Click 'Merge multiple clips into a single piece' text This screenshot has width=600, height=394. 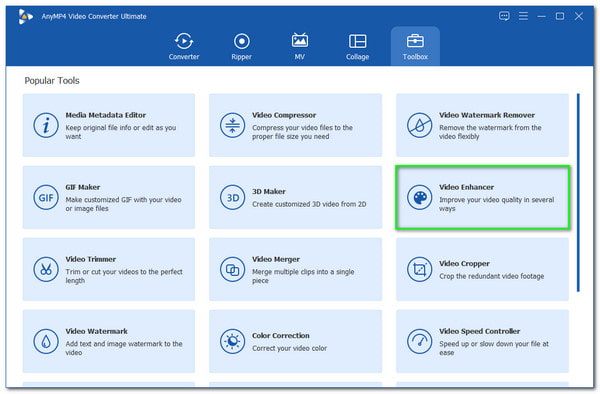(303, 276)
